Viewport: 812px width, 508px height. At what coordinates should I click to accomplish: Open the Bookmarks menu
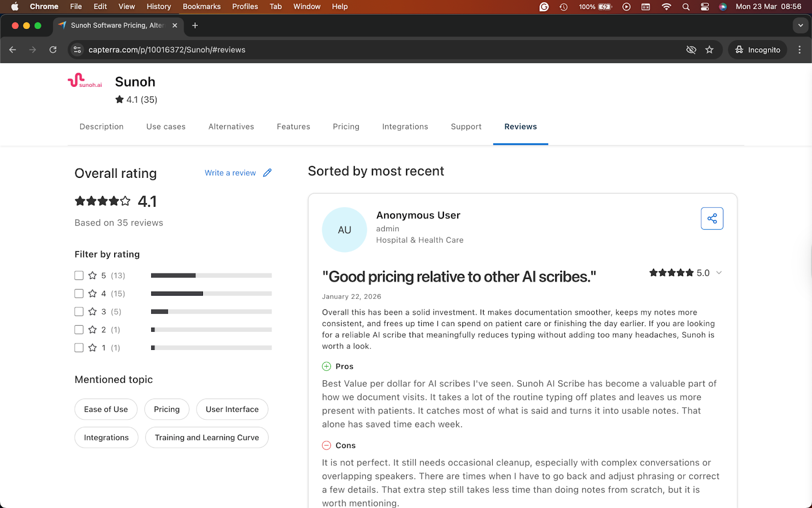pyautogui.click(x=201, y=7)
